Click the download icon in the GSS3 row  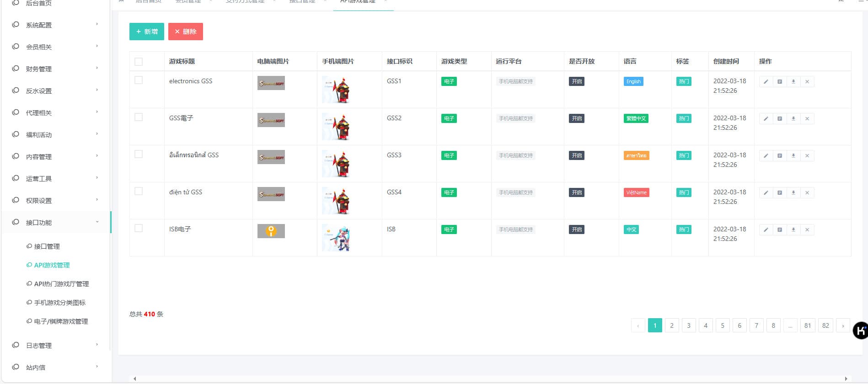(793, 156)
